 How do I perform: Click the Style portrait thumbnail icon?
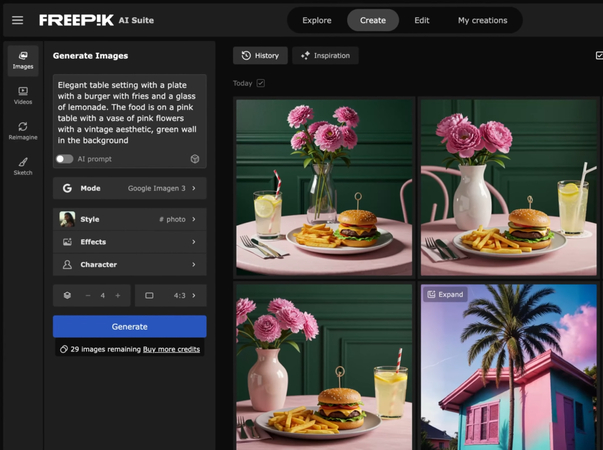click(x=67, y=219)
